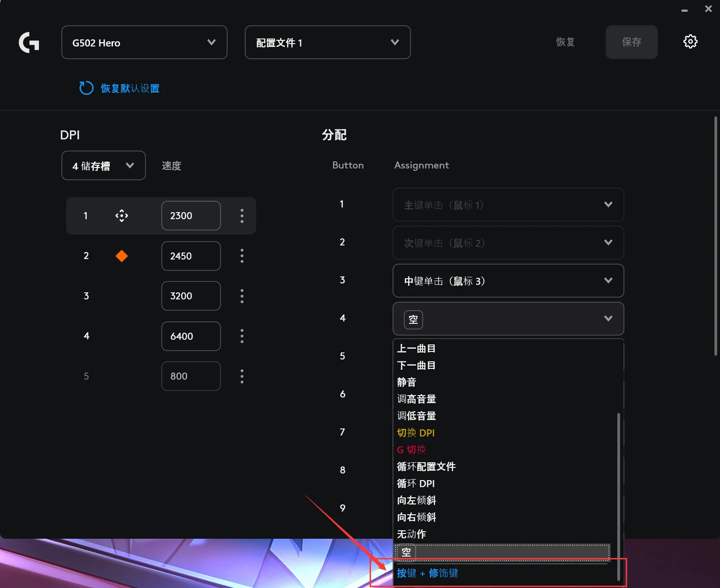Select the 向右倾斜 option
The height and width of the screenshot is (588, 720).
click(x=417, y=517)
